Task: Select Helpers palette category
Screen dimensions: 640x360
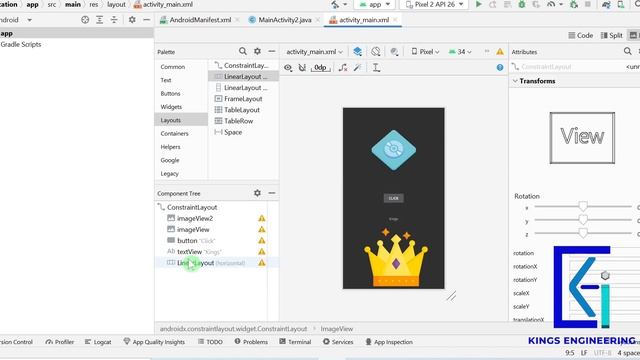Action: 170,147
